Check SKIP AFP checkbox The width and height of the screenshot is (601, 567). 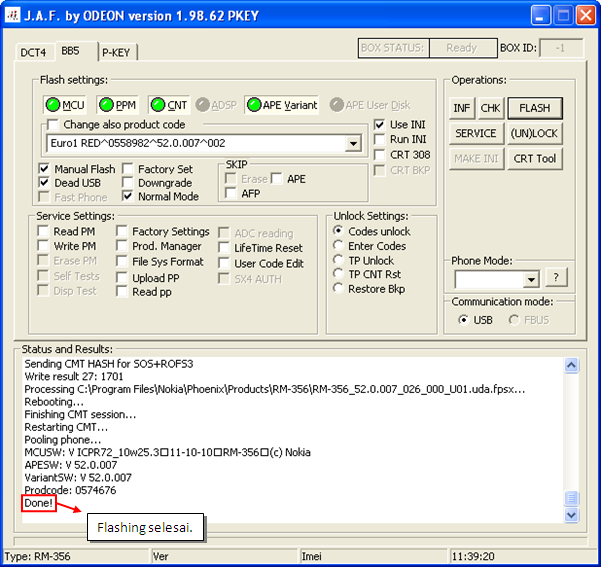(x=231, y=193)
